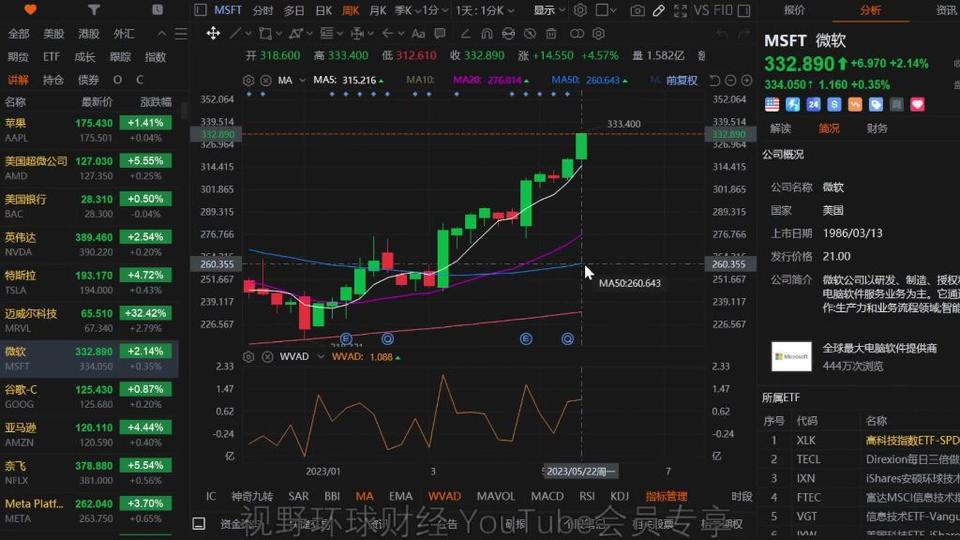This screenshot has height=540, width=960.
Task: Switch to the 分时 intraday tab
Action: pyautogui.click(x=263, y=10)
